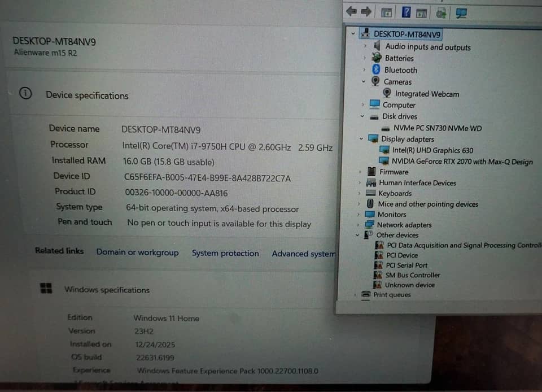The image size is (542, 392).
Task: Select NVIDIA GeForce RTX 2070 with Max-Q Design
Action: (462, 162)
